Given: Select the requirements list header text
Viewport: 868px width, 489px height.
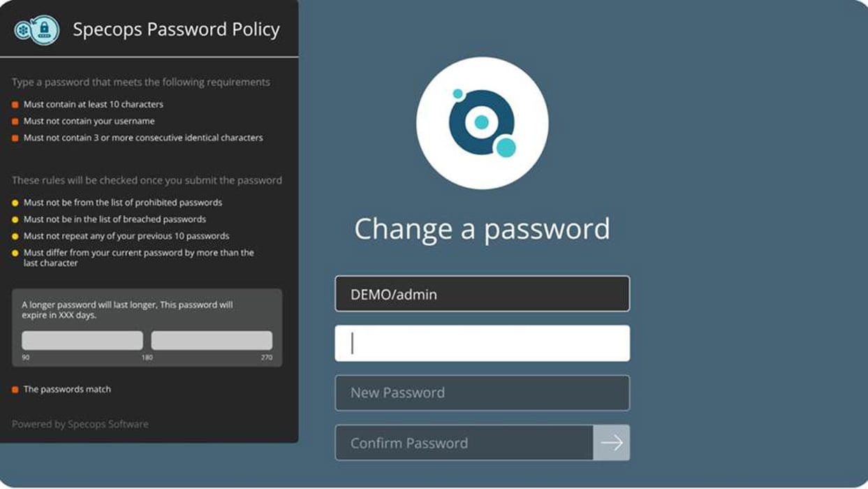Looking at the screenshot, I should [140, 82].
